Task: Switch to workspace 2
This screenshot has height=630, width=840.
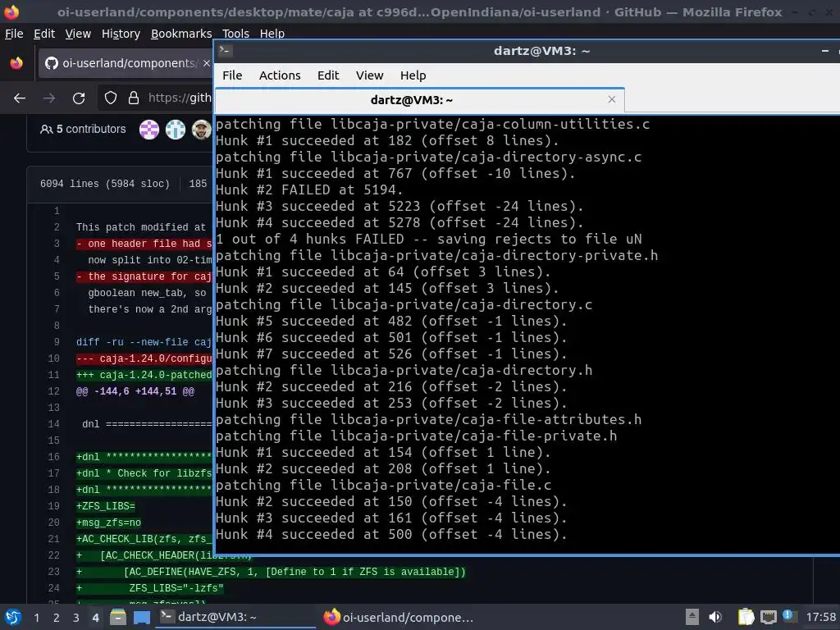Action: tap(57, 618)
